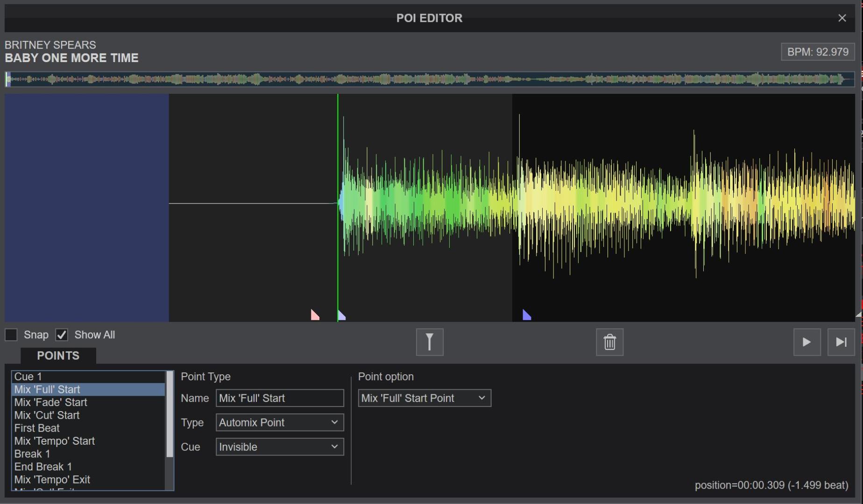
Task: Select First Beat in points list
Action: (88, 428)
